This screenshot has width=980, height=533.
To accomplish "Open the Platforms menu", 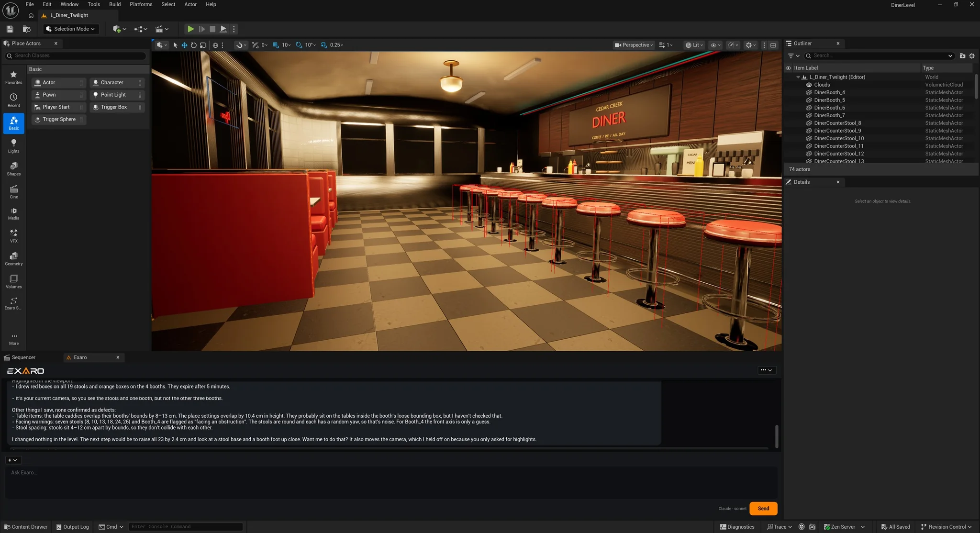I will coord(141,4).
